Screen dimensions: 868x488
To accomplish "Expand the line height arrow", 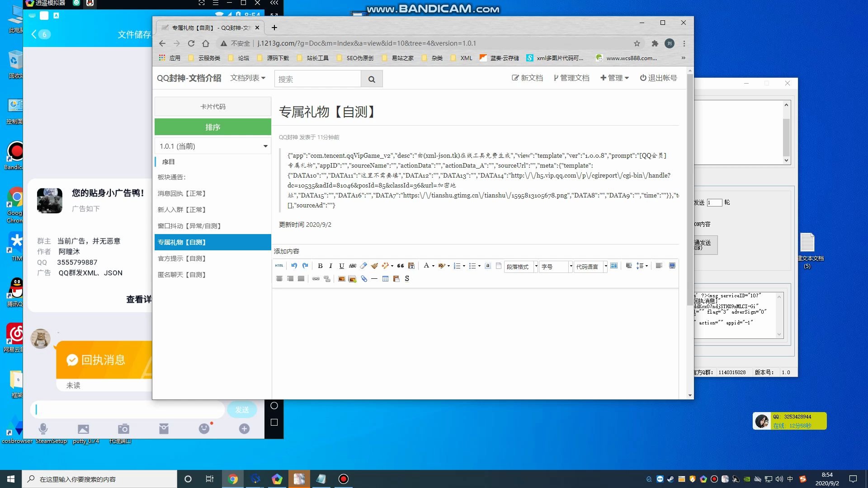I will (646, 266).
